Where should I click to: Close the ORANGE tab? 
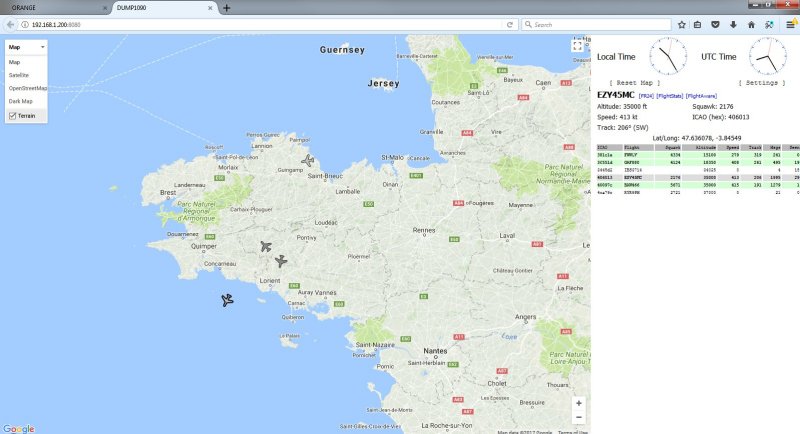coord(105,8)
